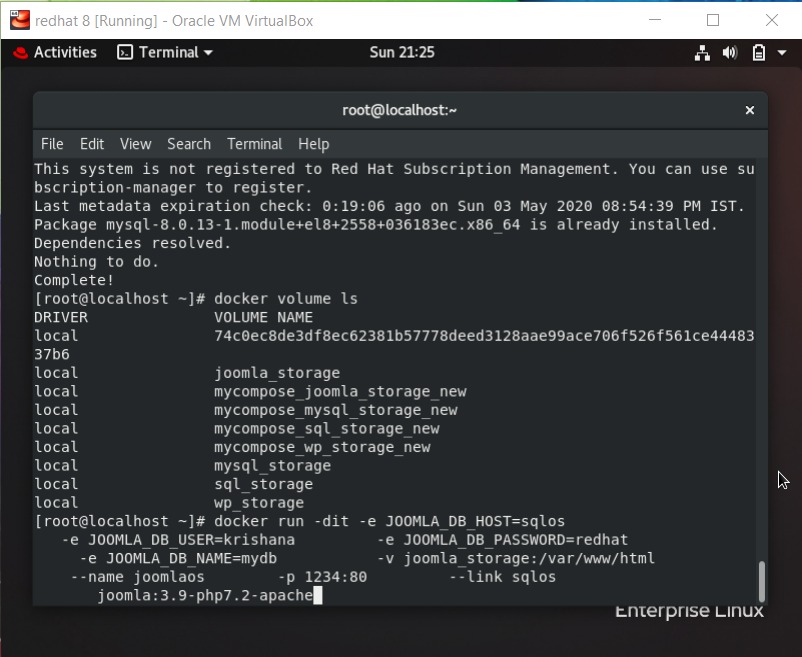This screenshot has width=802, height=657.
Task: Click the text '--link sqlos'
Action: (x=502, y=577)
